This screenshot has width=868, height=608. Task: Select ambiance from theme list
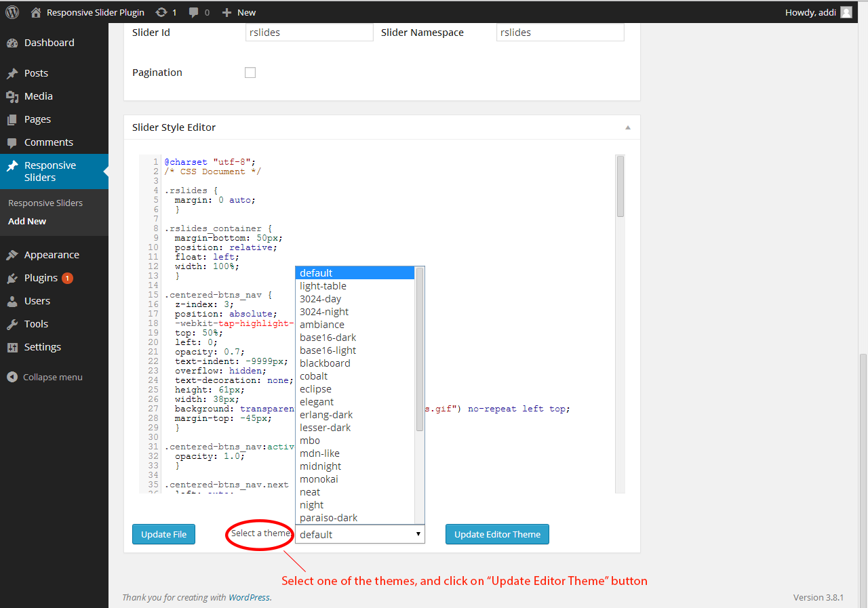[x=355, y=325]
